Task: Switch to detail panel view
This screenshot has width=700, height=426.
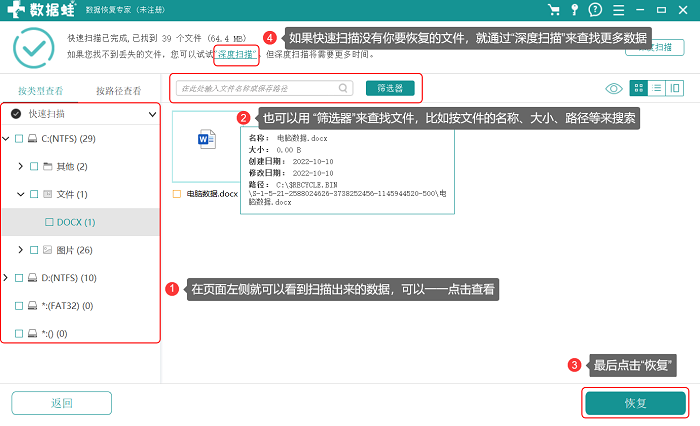Action: point(675,88)
